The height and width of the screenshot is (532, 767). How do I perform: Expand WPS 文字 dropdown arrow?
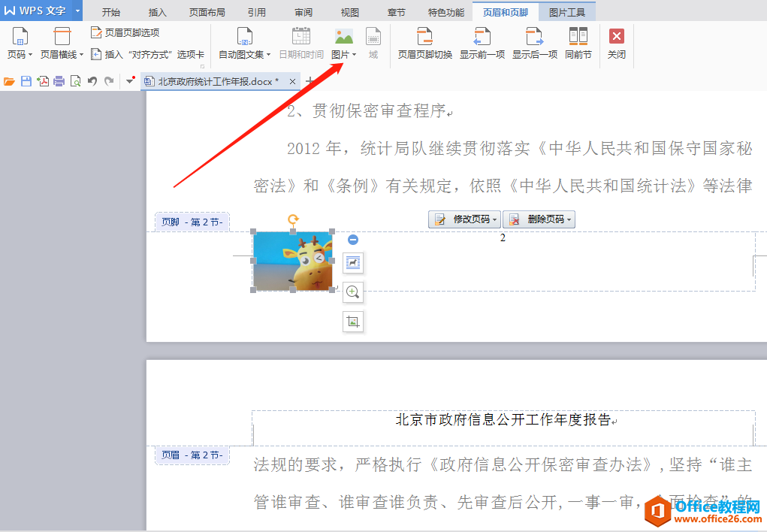pos(77,11)
